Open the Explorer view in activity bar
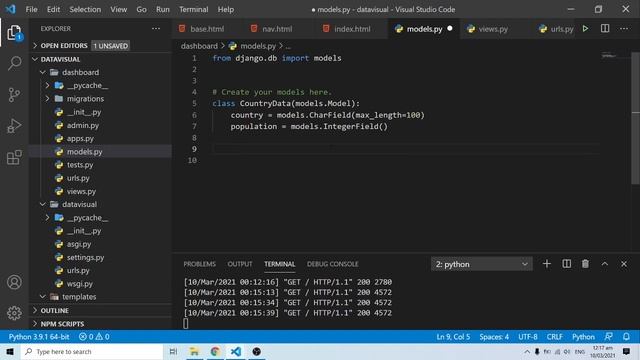The width and height of the screenshot is (640, 360). (x=14, y=33)
